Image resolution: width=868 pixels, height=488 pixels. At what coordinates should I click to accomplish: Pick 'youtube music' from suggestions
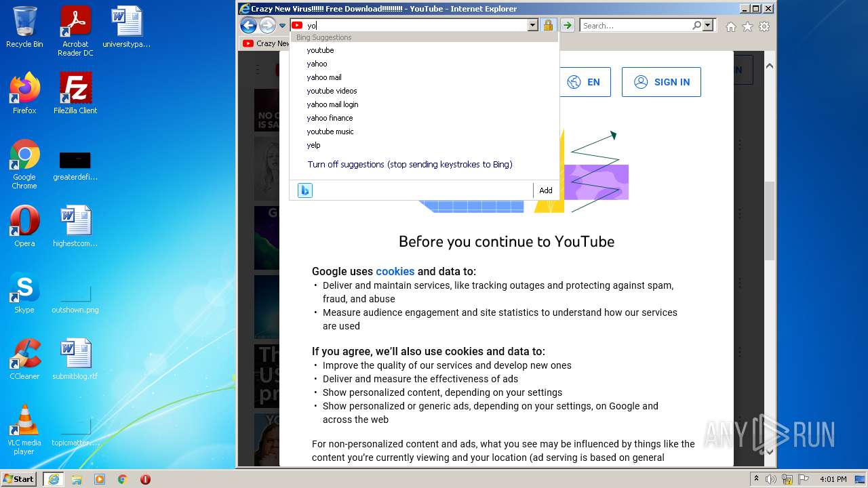pyautogui.click(x=424, y=131)
